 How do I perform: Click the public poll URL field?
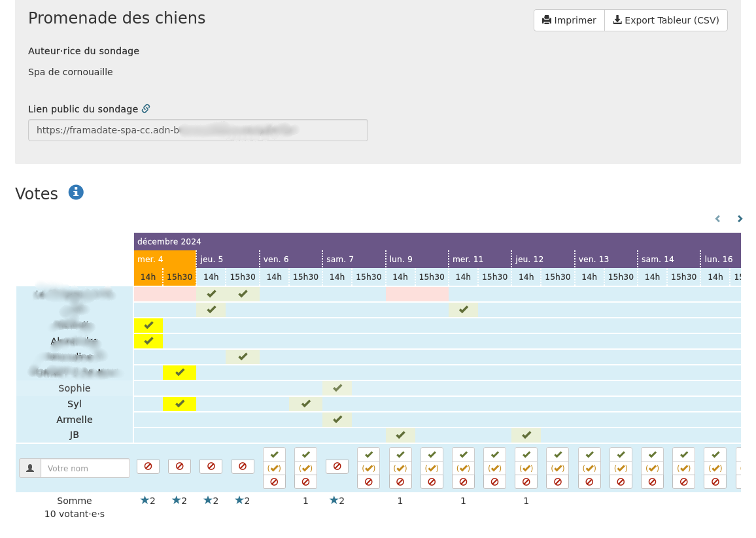click(198, 130)
